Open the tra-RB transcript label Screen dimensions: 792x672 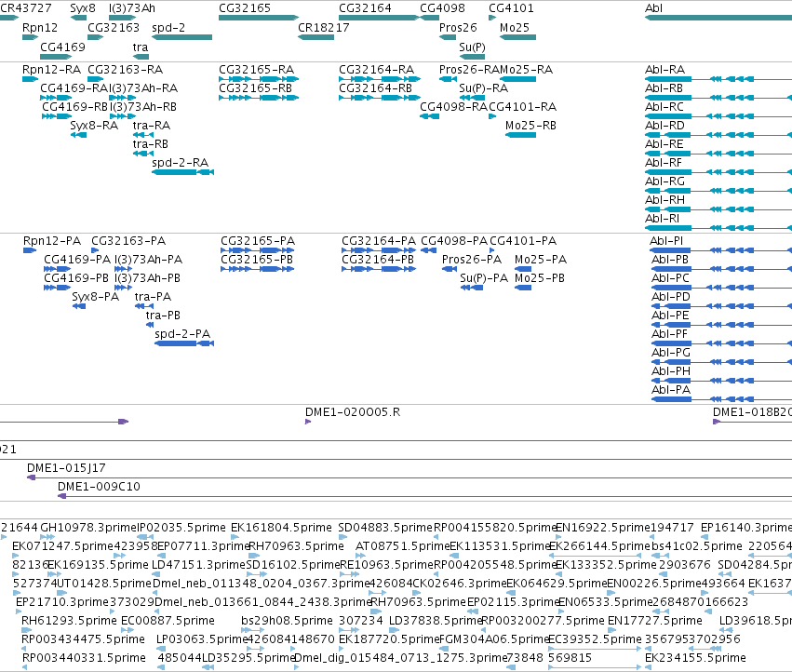tap(150, 144)
